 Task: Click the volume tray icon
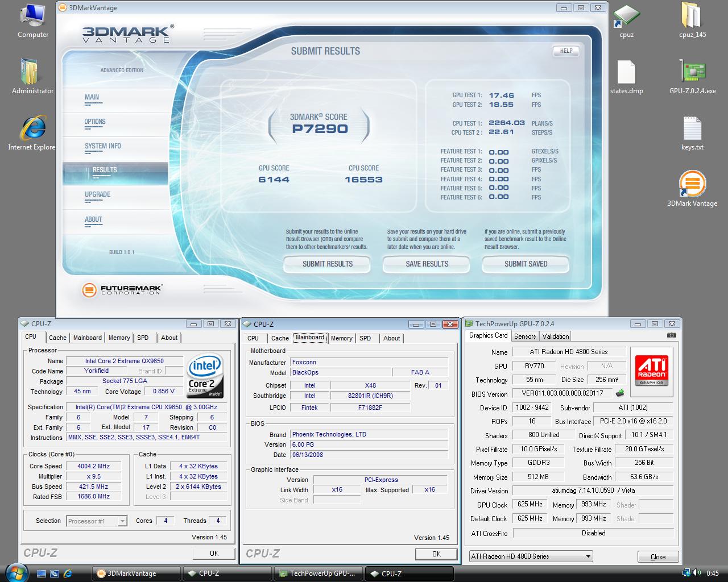697,573
